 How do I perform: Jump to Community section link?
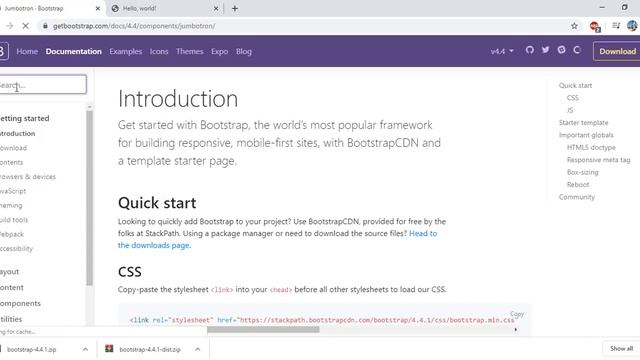coord(576,197)
